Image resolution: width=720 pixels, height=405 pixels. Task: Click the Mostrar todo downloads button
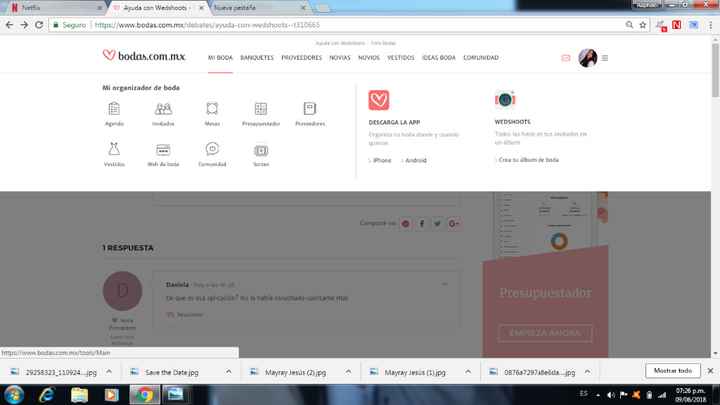(673, 371)
